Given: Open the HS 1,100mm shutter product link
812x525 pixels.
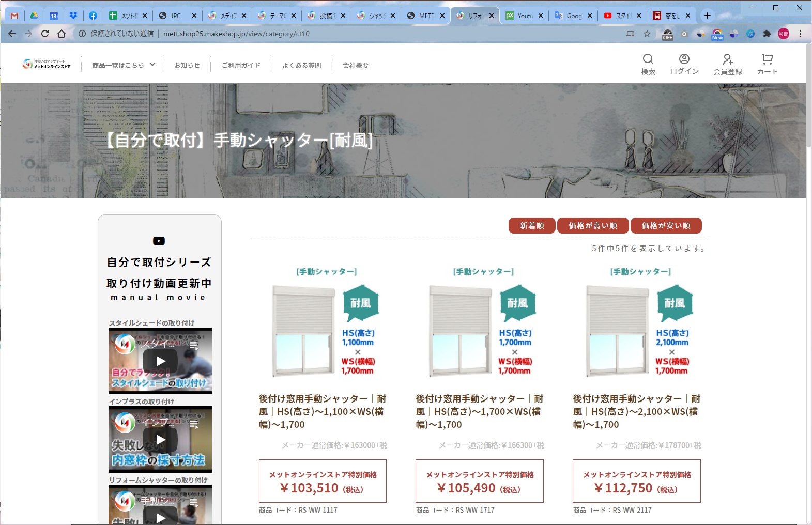Looking at the screenshot, I should tap(323, 411).
